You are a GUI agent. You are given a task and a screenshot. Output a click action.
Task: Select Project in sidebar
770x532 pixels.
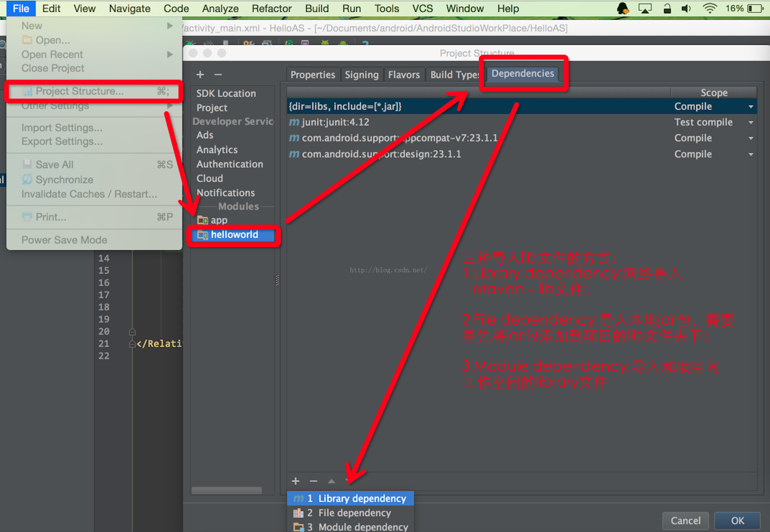click(x=212, y=108)
